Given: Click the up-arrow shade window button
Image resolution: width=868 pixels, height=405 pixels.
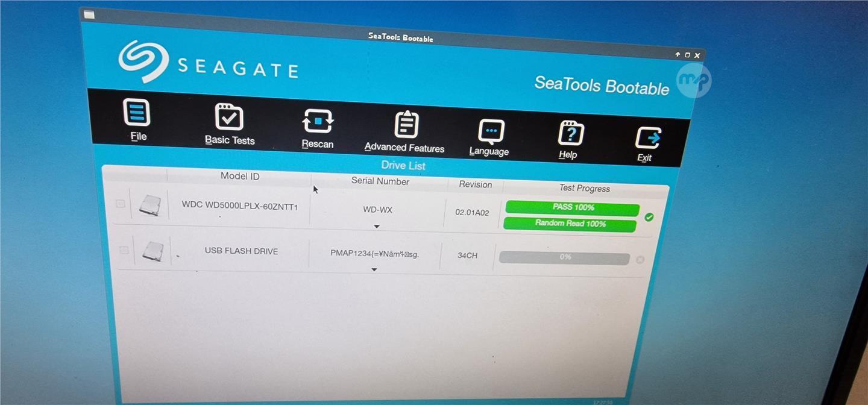Looking at the screenshot, I should (x=678, y=54).
